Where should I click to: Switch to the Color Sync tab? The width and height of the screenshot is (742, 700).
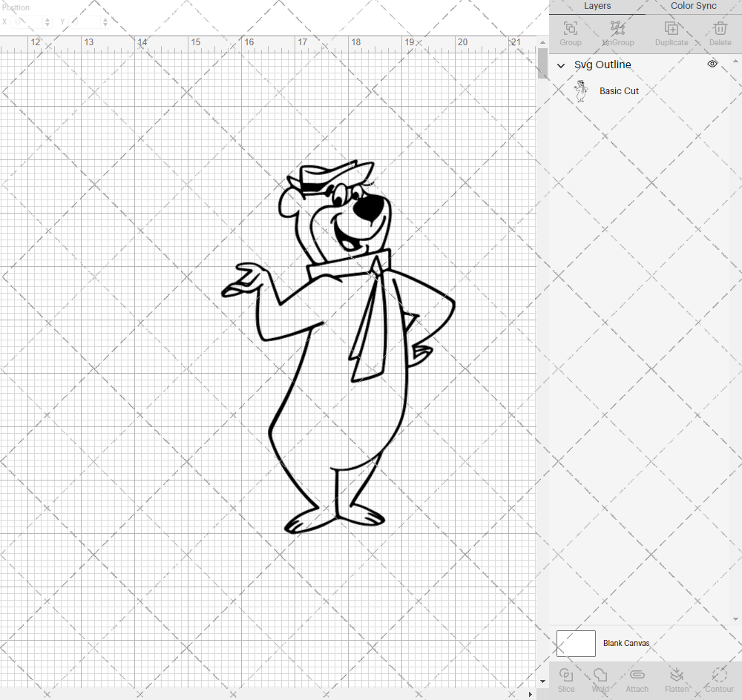pos(693,6)
